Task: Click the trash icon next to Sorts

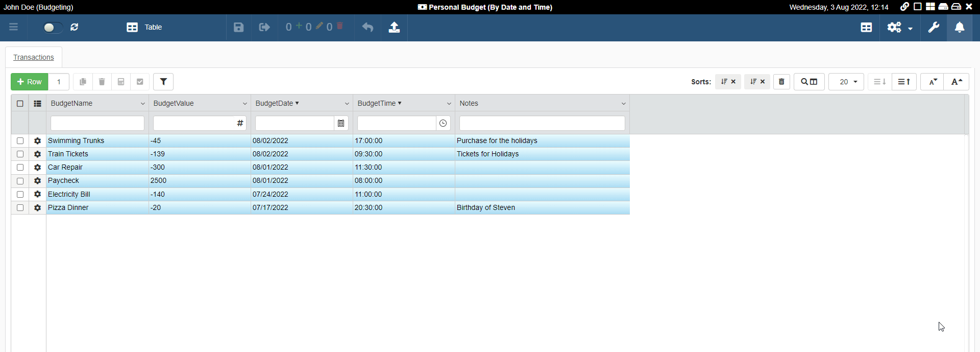Action: click(781, 82)
